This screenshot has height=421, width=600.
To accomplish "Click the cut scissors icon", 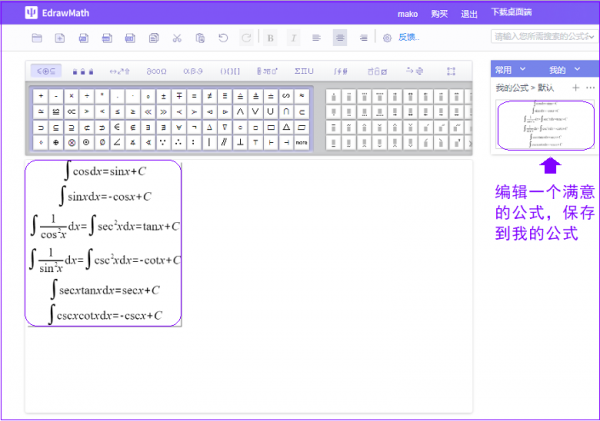I will 176,38.
